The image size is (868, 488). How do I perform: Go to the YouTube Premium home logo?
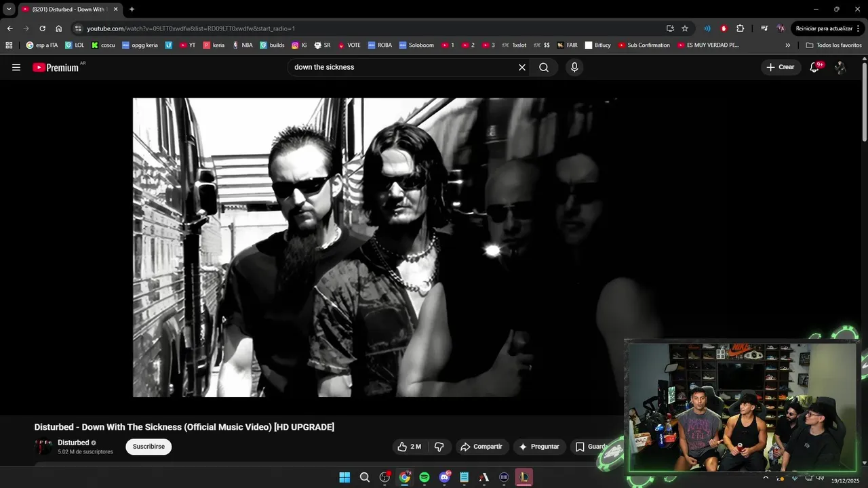(57, 67)
